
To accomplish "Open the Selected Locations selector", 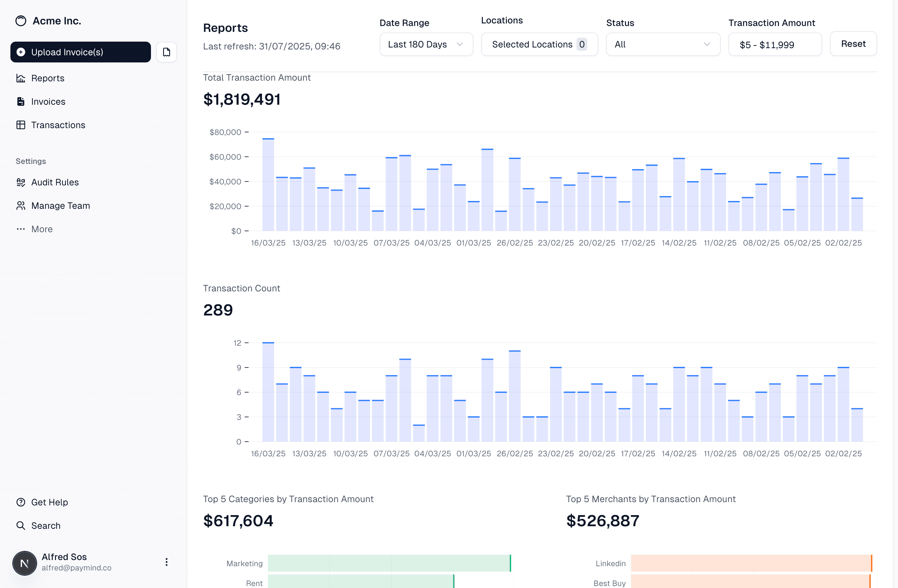I will tap(539, 45).
